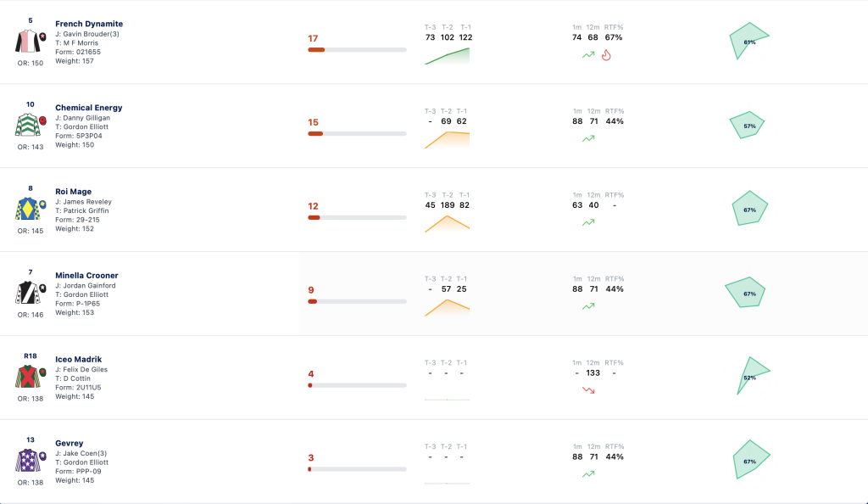868x504 pixels.
Task: Click Iceo Madrik's red cross silk icon
Action: pyautogui.click(x=28, y=377)
